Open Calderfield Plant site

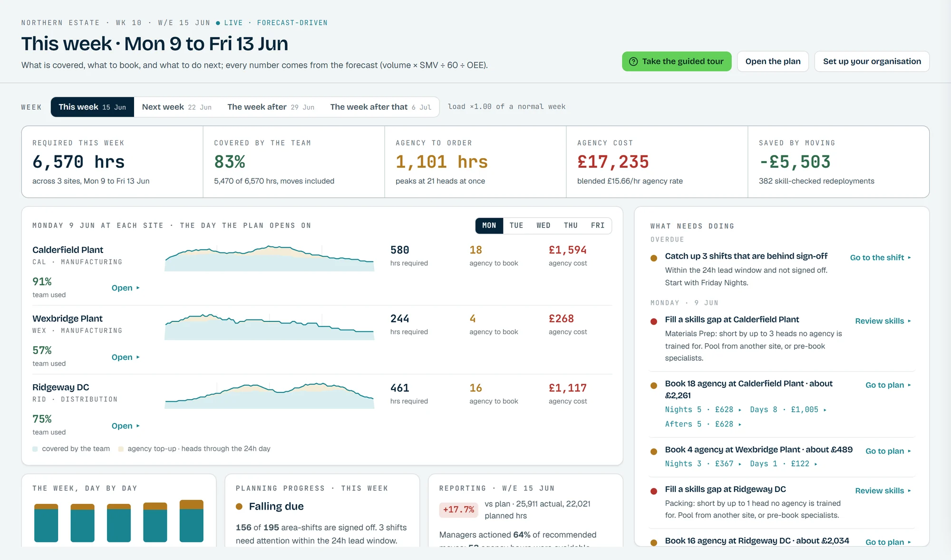126,288
